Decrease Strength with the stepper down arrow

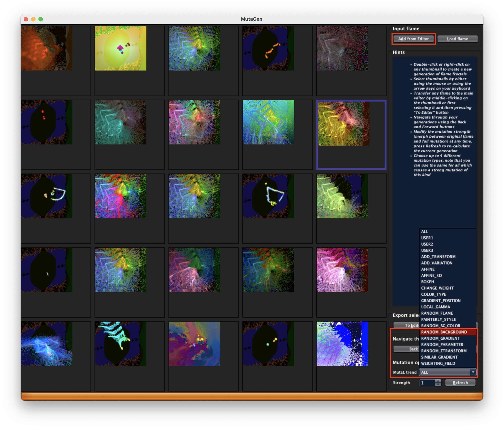point(438,384)
